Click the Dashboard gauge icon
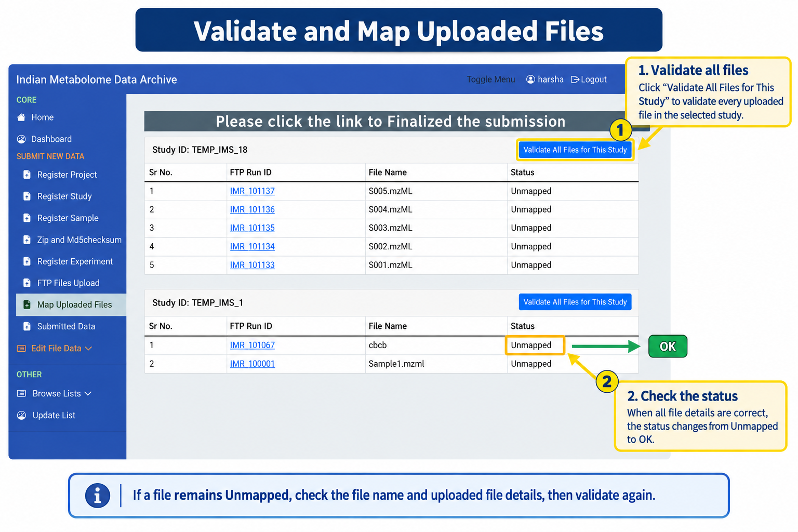The height and width of the screenshot is (532, 798). [x=21, y=139]
